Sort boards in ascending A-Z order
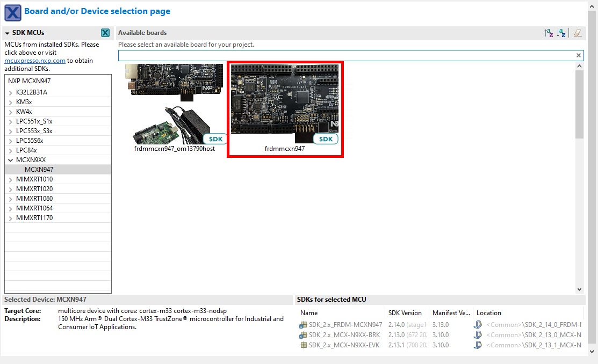Viewport: 598px width, 364px height. [x=549, y=33]
